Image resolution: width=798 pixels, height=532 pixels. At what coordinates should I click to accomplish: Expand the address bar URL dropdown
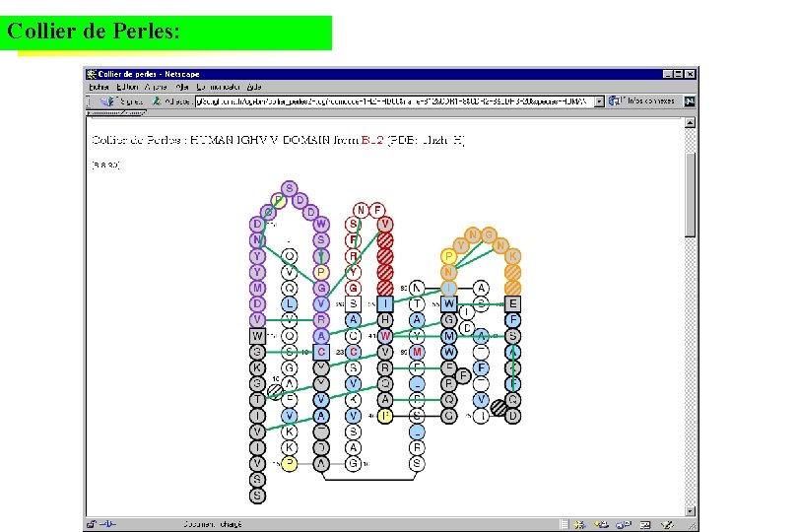coord(599,101)
